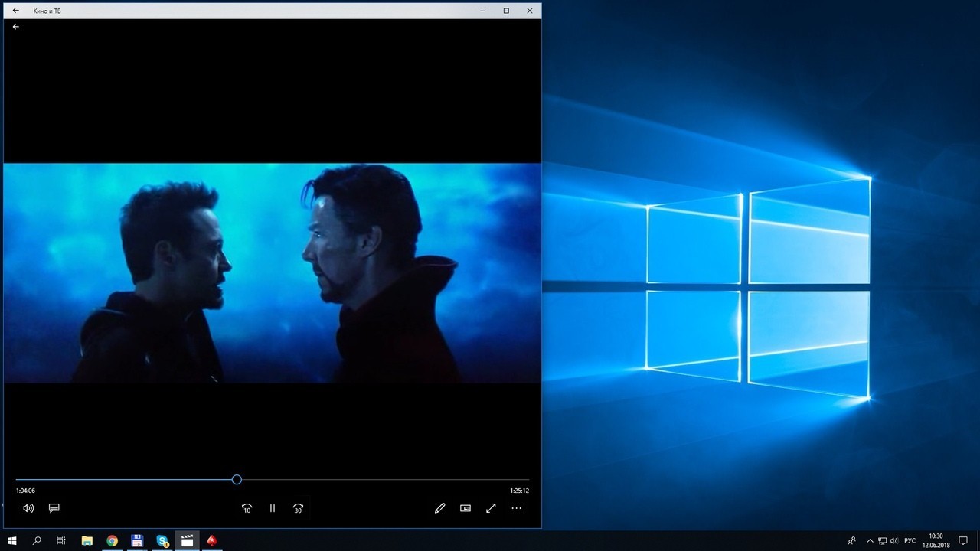This screenshot has height=551, width=980.
Task: Open system volume in the tray
Action: (896, 541)
